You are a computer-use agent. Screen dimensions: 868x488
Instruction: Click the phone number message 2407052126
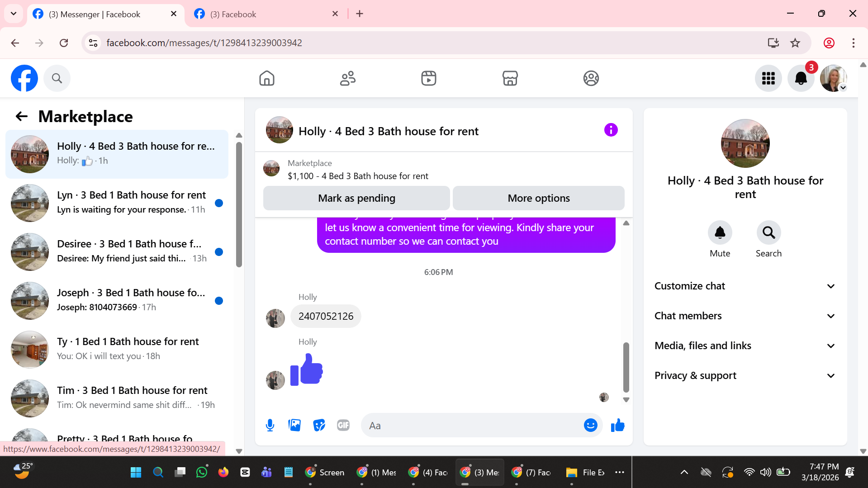point(326,316)
